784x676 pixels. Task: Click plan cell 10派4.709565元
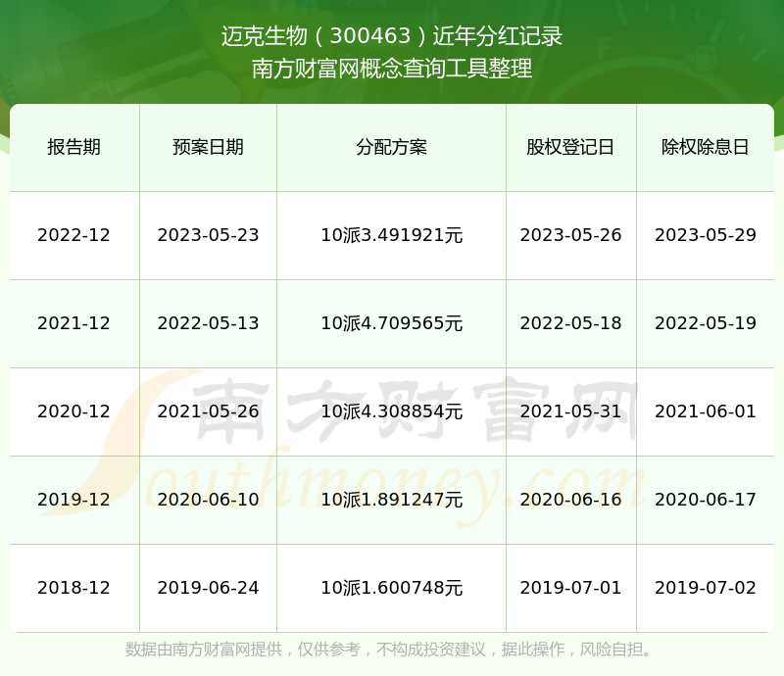(391, 323)
